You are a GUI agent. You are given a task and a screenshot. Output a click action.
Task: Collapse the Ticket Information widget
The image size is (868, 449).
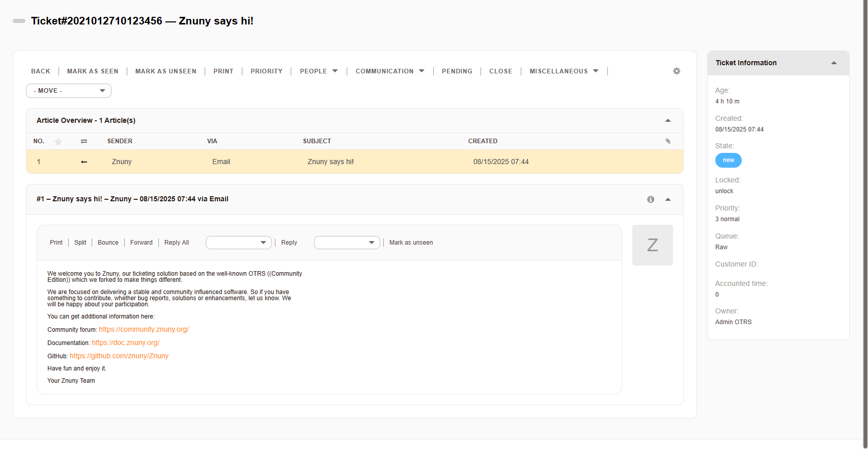pyautogui.click(x=833, y=63)
